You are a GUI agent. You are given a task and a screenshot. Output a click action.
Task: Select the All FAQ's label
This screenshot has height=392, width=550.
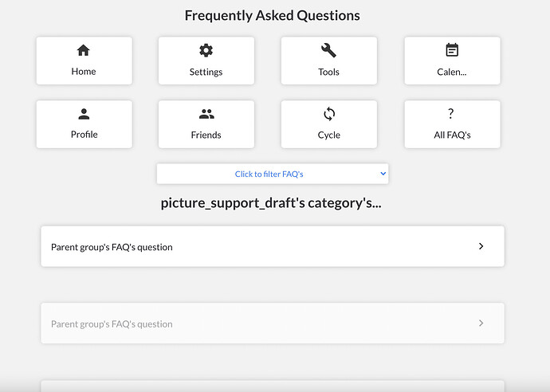coord(452,135)
